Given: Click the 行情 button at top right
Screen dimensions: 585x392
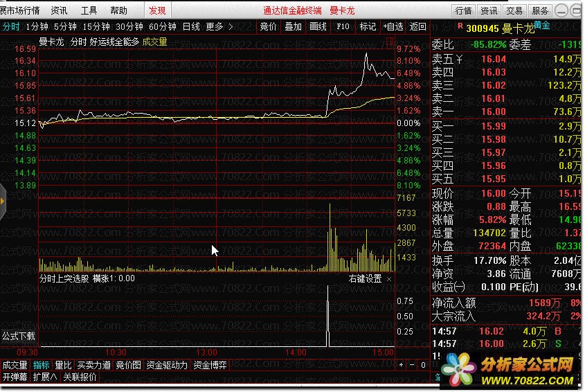Looking at the screenshot, I should coord(464,11).
